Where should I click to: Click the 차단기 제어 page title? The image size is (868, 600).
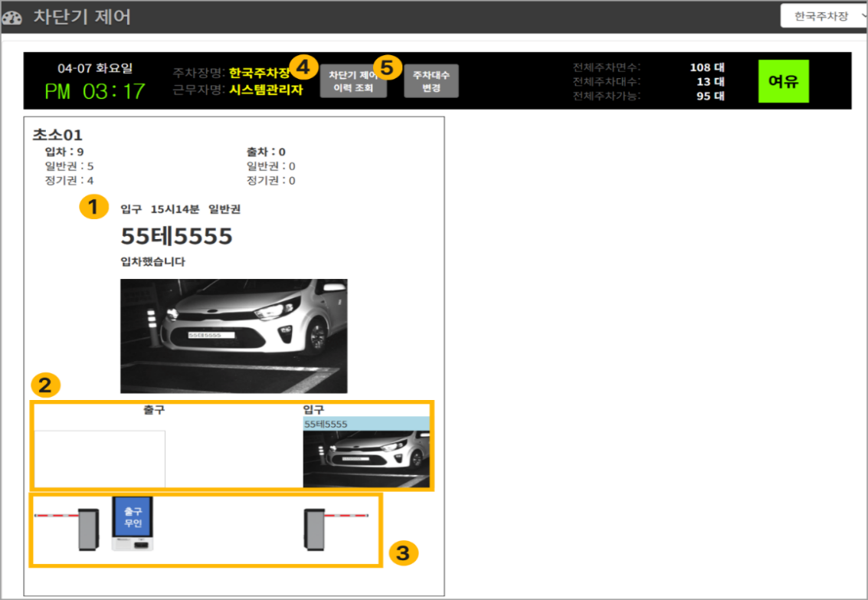click(x=82, y=17)
